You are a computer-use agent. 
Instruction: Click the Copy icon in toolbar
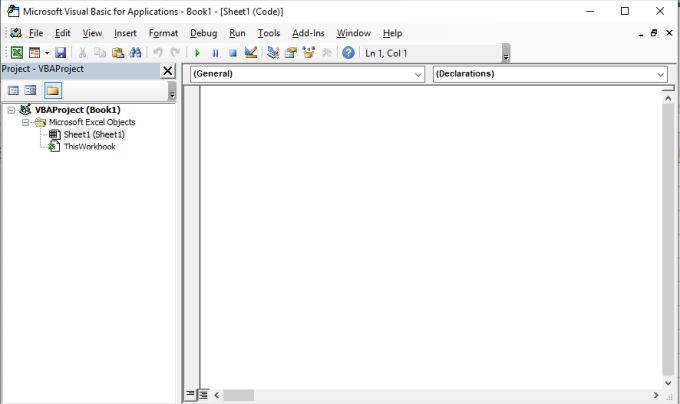pyautogui.click(x=100, y=53)
